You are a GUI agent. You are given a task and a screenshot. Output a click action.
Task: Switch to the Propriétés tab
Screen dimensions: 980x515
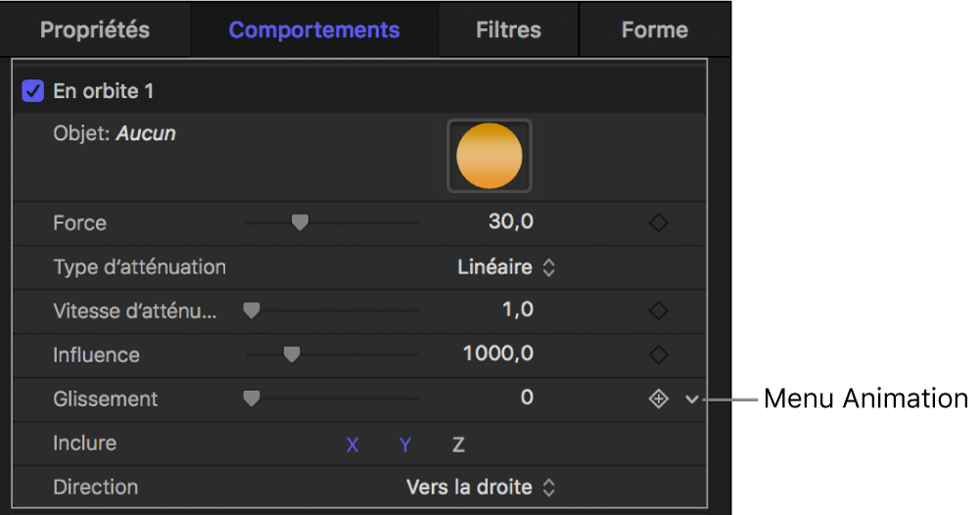click(95, 29)
